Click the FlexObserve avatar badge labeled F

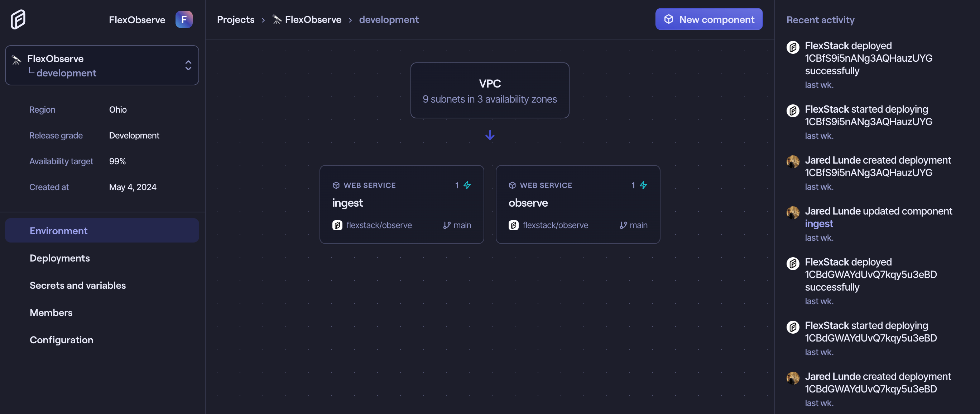184,19
